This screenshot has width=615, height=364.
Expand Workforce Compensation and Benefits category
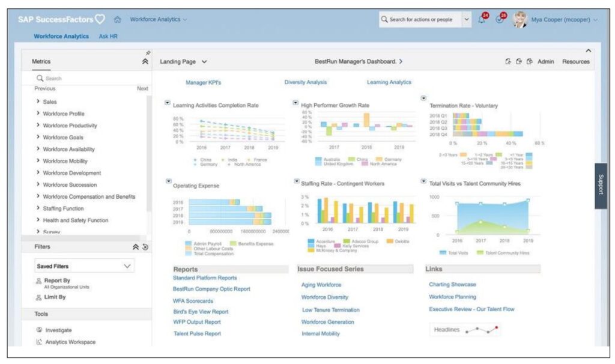(x=38, y=196)
